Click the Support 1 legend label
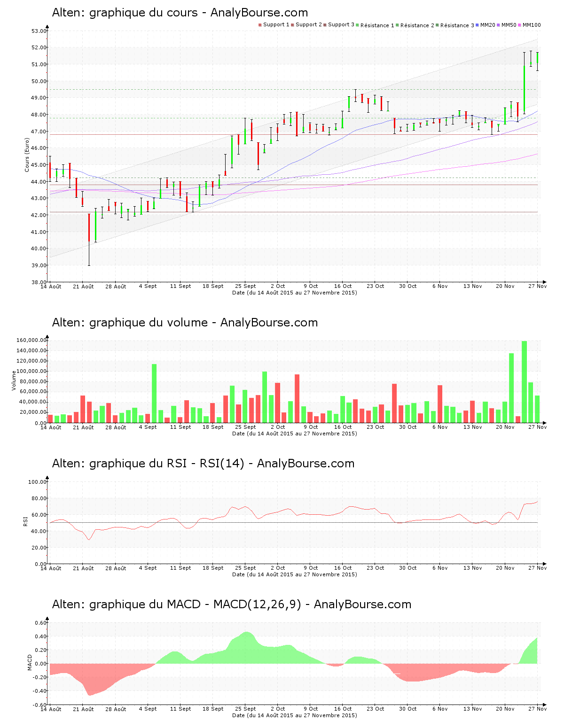564x728 pixels. (276, 25)
